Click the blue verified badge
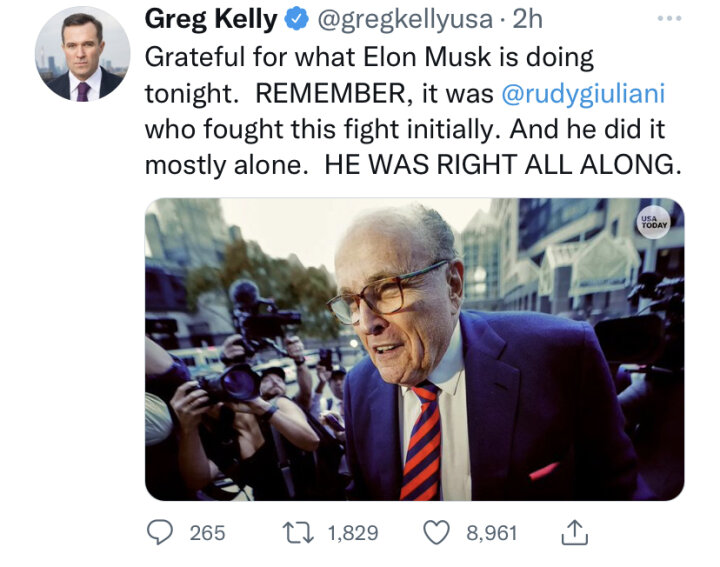Screen dimensions: 720x567 [x=297, y=20]
